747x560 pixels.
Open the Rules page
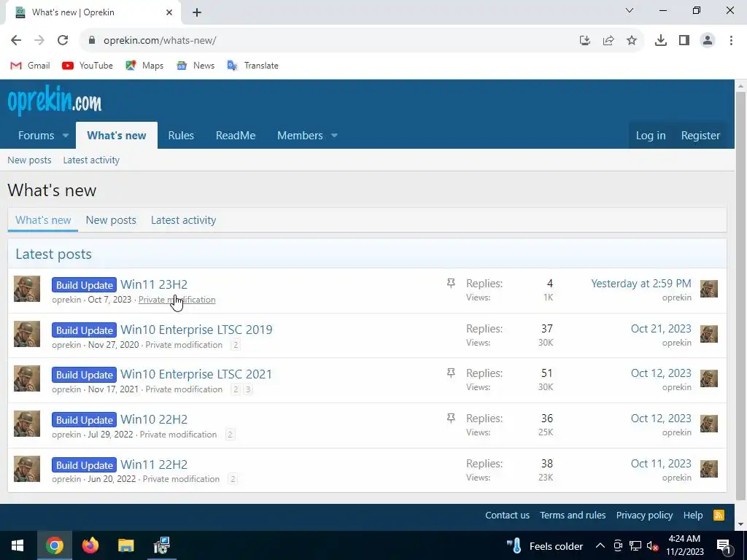[181, 136]
